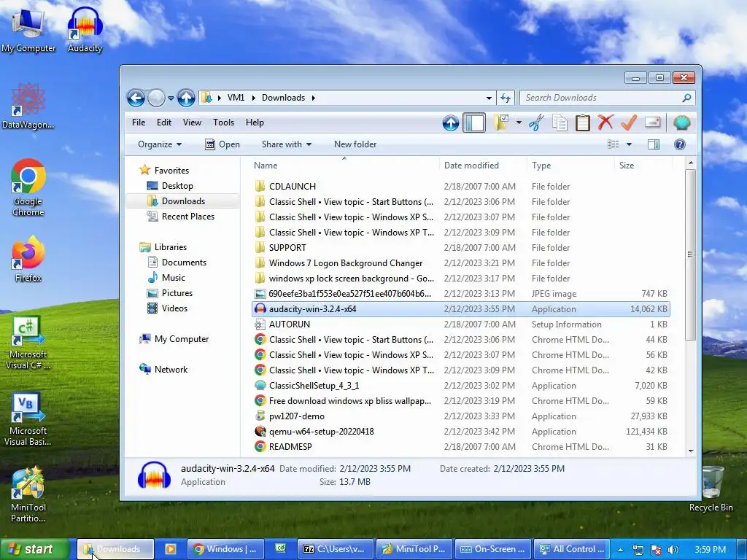This screenshot has width=747, height=560.
Task: Click the Change your view icon
Action: [613, 144]
